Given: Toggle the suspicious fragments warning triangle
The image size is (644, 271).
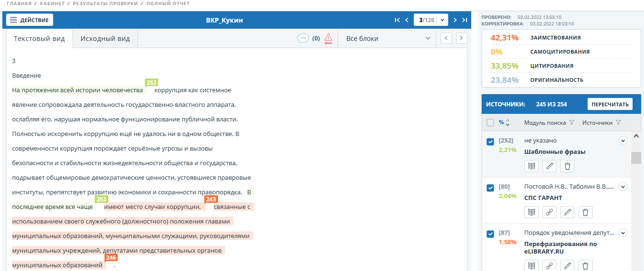Looking at the screenshot, I should pos(328,38).
